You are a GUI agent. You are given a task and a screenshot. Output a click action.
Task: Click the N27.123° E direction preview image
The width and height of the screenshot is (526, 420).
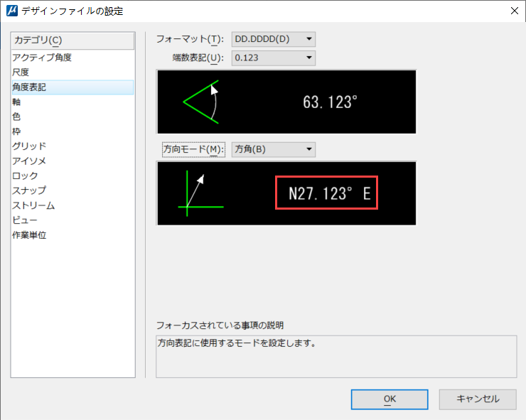286,193
